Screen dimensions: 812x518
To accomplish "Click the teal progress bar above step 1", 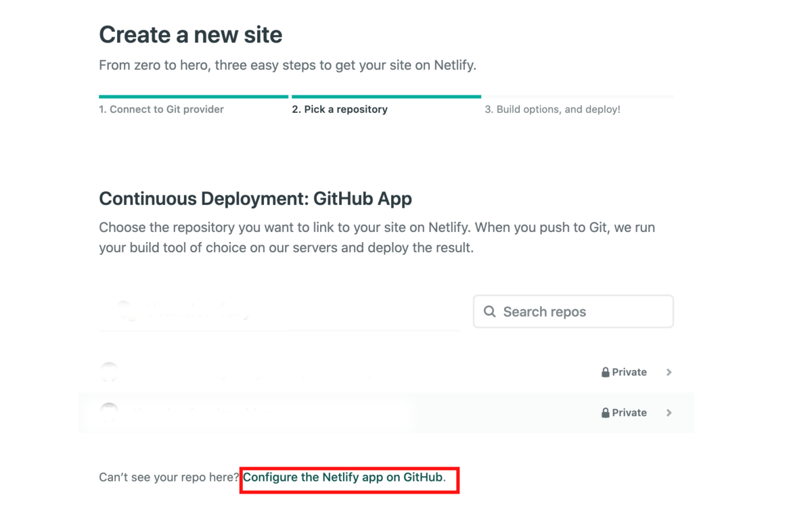I will tap(194, 97).
